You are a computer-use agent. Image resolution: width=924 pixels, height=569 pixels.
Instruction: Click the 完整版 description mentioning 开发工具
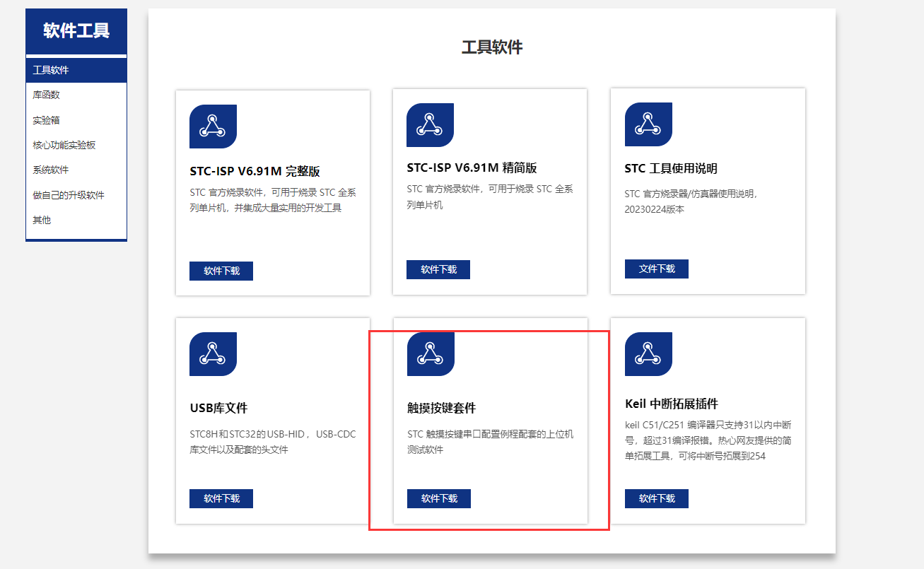tap(273, 200)
